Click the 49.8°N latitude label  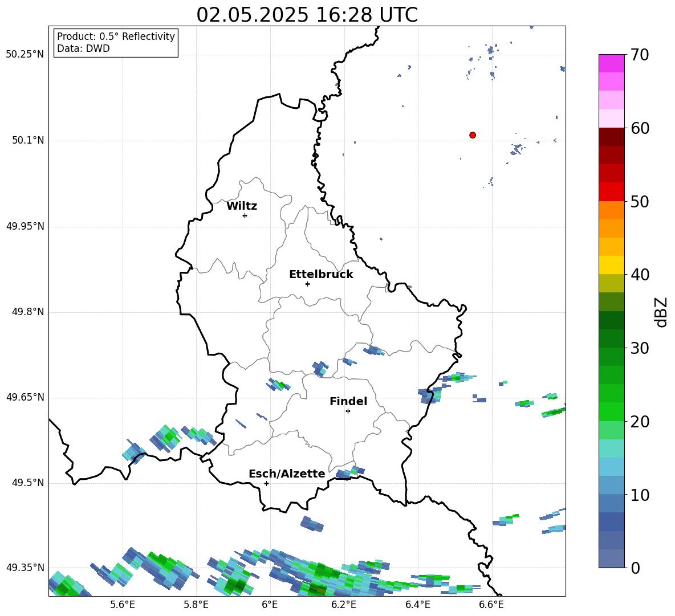[28, 312]
